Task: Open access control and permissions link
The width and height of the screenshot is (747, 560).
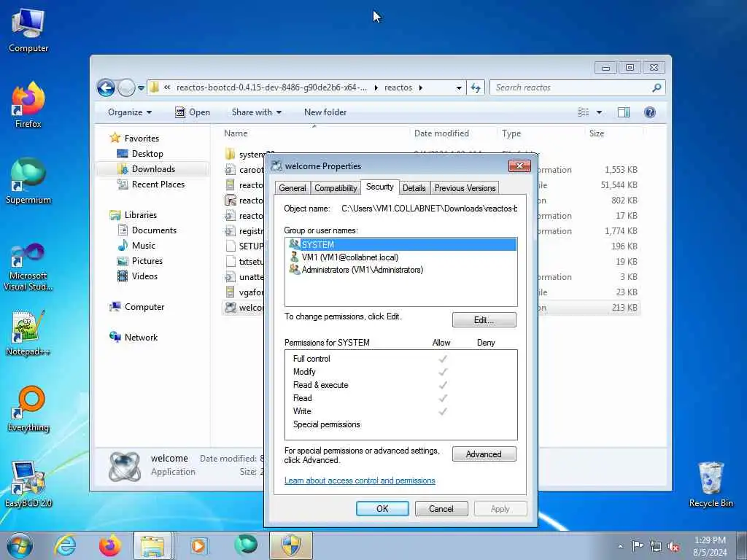Action: (x=360, y=481)
